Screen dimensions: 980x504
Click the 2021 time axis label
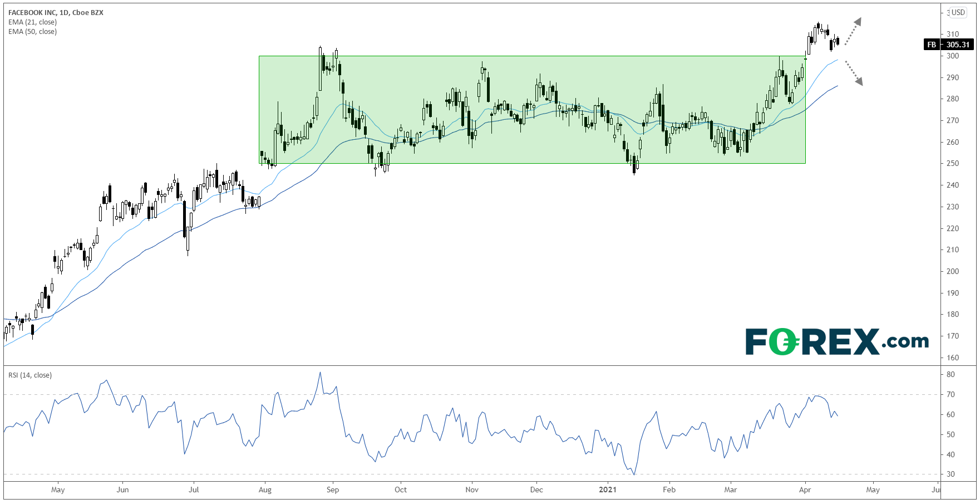(x=608, y=490)
